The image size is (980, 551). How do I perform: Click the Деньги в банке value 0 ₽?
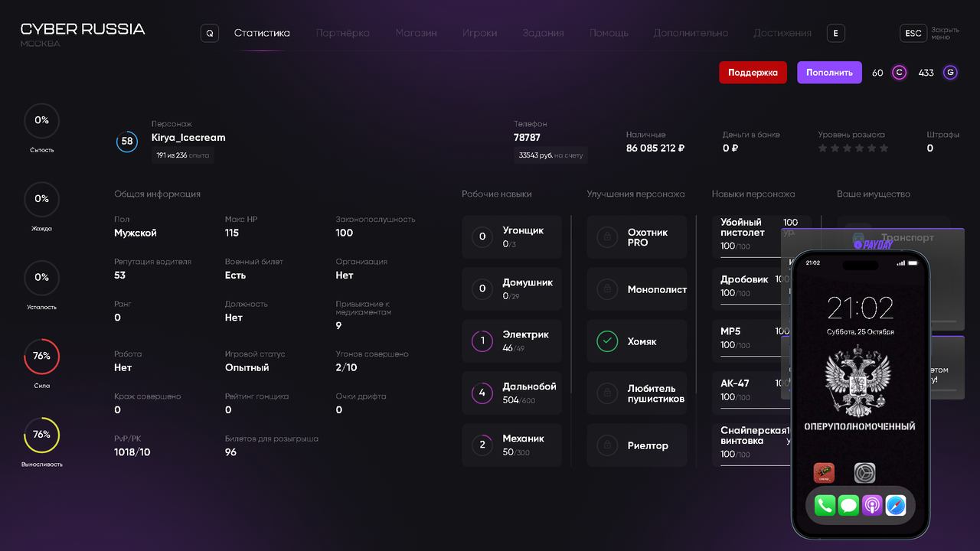[x=730, y=148]
